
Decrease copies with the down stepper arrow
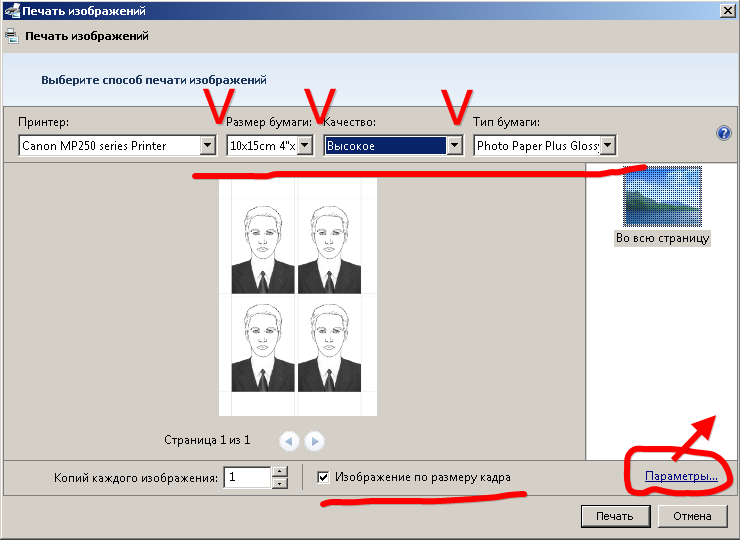280,483
